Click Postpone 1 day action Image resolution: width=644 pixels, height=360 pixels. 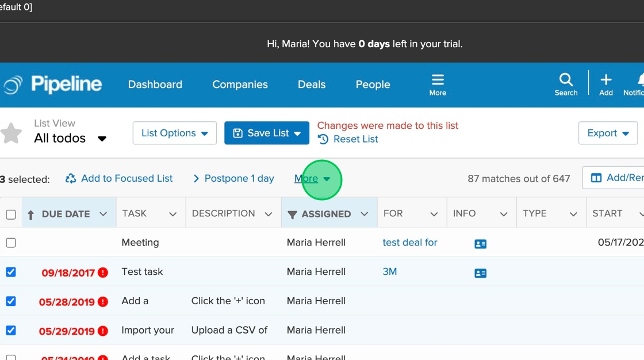point(233,178)
